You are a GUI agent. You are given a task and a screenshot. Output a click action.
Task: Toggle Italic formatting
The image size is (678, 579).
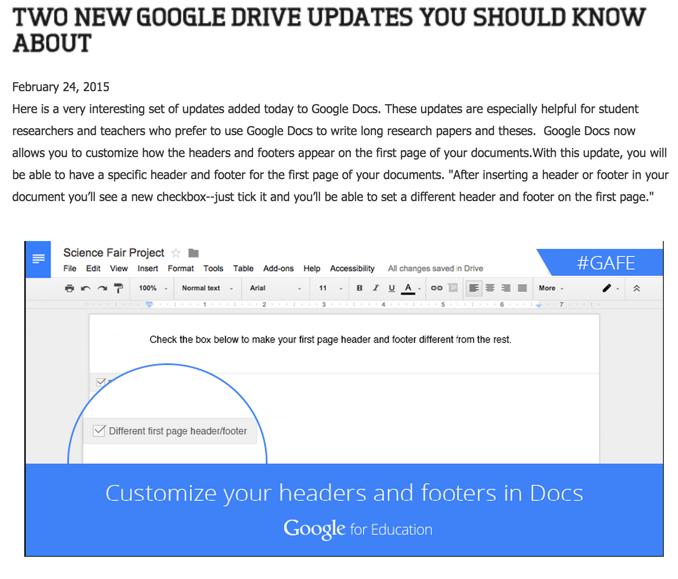pyautogui.click(x=375, y=288)
